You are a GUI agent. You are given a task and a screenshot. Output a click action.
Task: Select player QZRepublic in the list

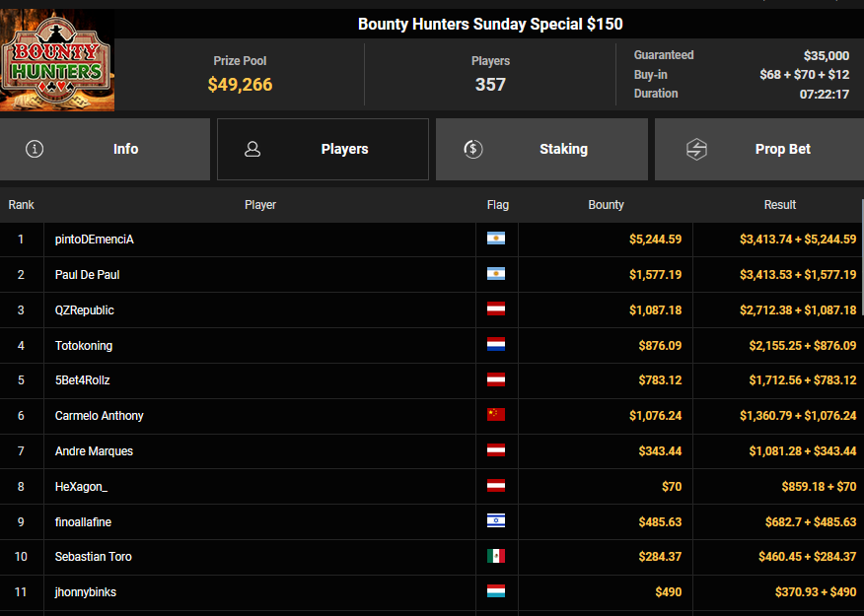[x=85, y=309]
